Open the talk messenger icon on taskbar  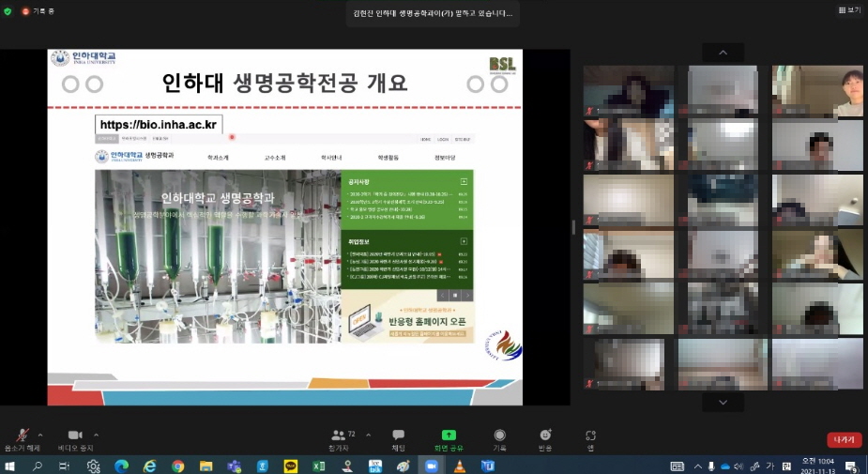coord(375,466)
